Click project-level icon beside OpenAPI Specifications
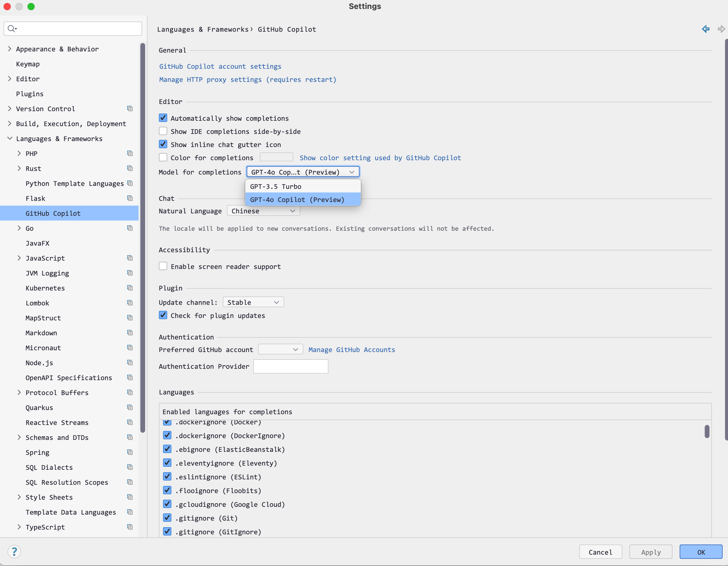The image size is (728, 566). (130, 377)
